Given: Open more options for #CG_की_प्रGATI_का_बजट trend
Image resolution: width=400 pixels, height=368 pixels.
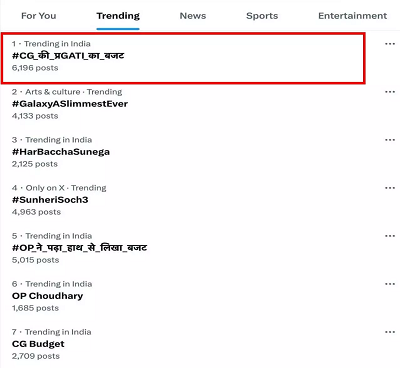Looking at the screenshot, I should click(x=390, y=44).
